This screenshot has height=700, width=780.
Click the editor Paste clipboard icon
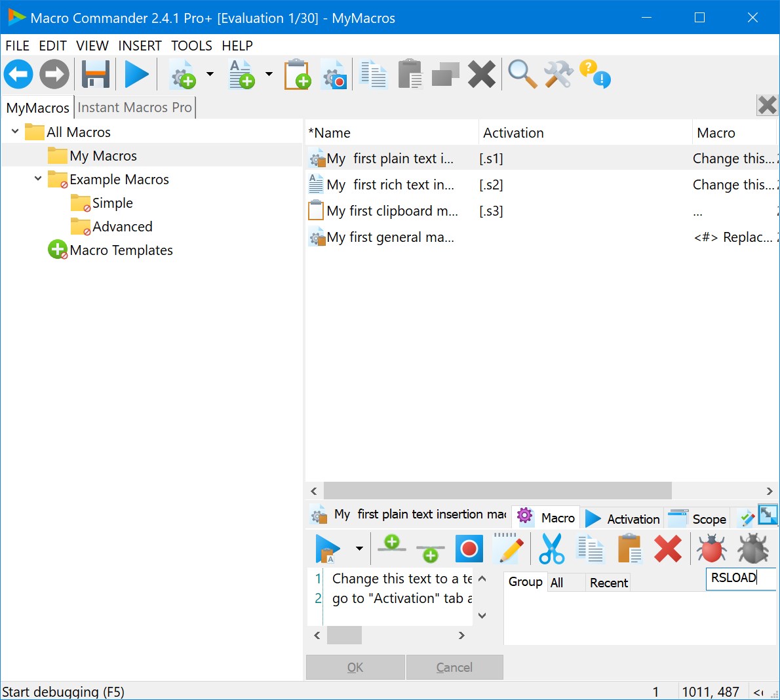point(629,549)
